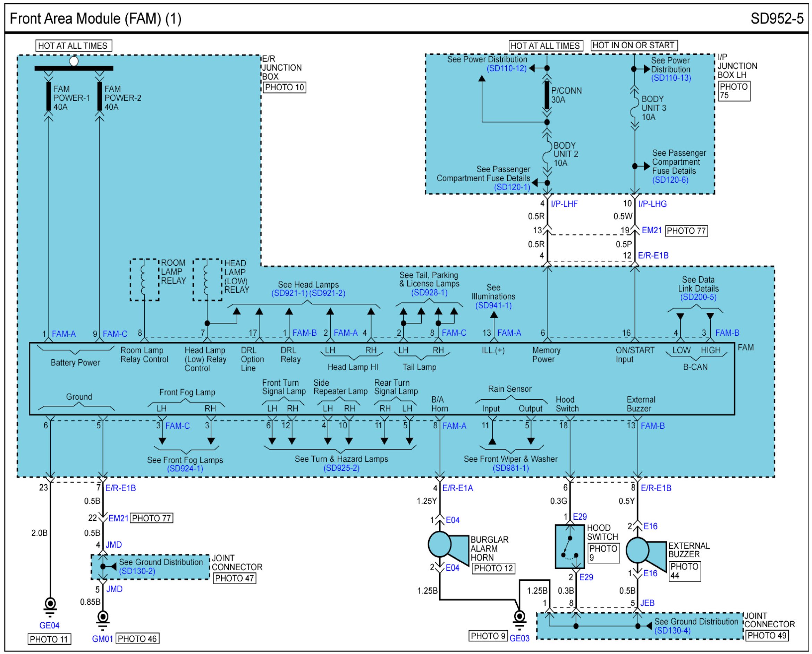The width and height of the screenshot is (812, 654).
Task: Open SD925-2 turn and hazard lamps
Action: (x=341, y=468)
